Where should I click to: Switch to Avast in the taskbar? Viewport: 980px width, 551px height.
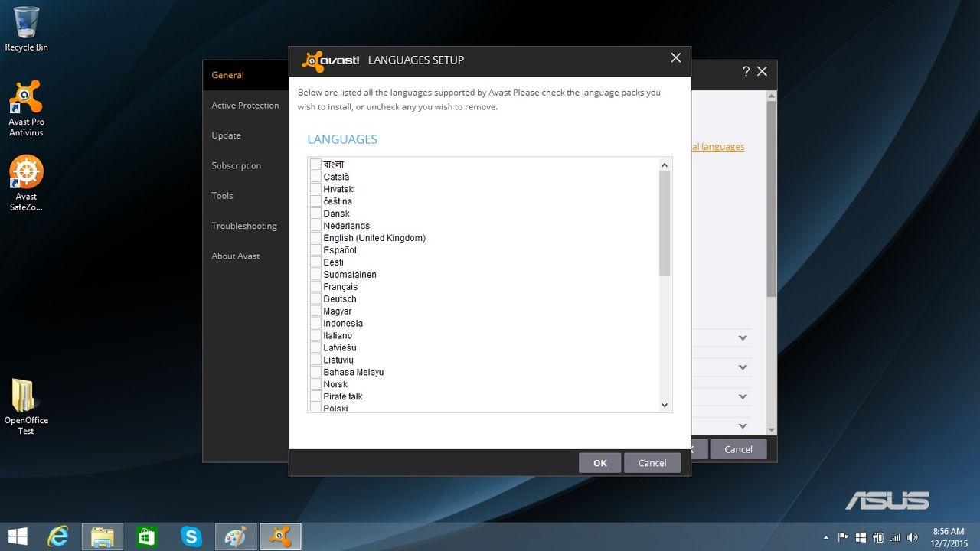280,536
